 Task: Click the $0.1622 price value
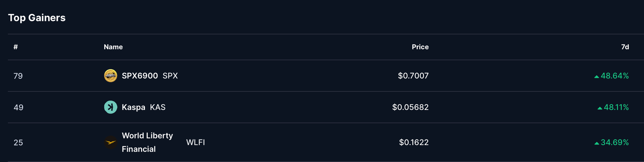[414, 142]
